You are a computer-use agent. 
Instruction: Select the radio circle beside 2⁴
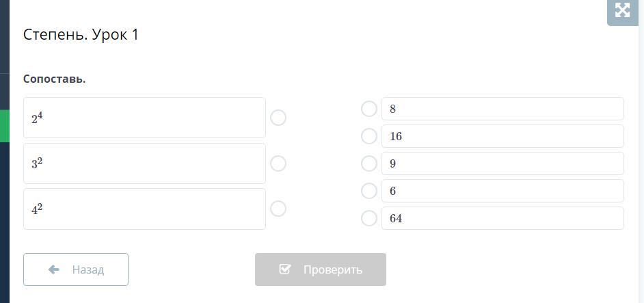278,118
